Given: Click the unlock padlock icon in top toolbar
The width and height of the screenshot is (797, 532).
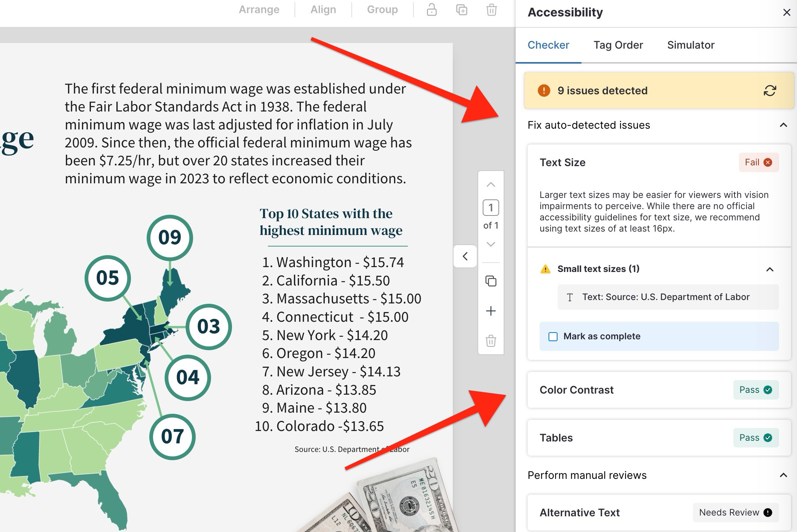Looking at the screenshot, I should click(x=431, y=10).
